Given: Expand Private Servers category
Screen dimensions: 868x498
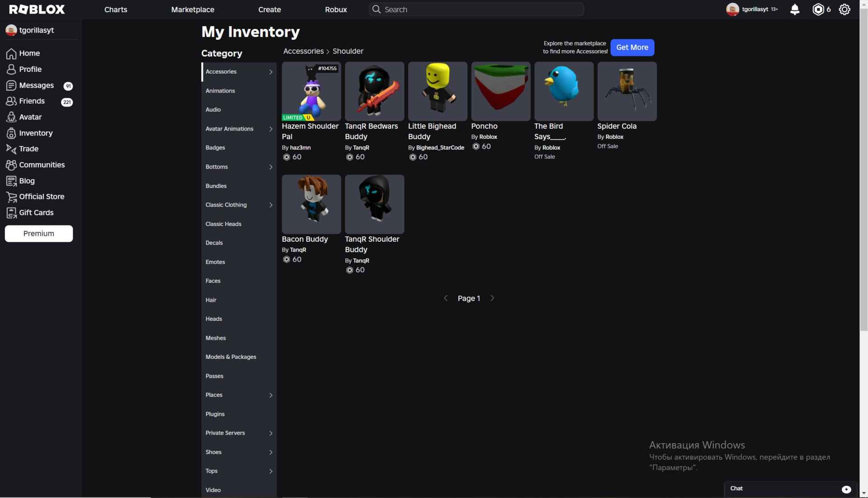Looking at the screenshot, I should click(x=271, y=433).
